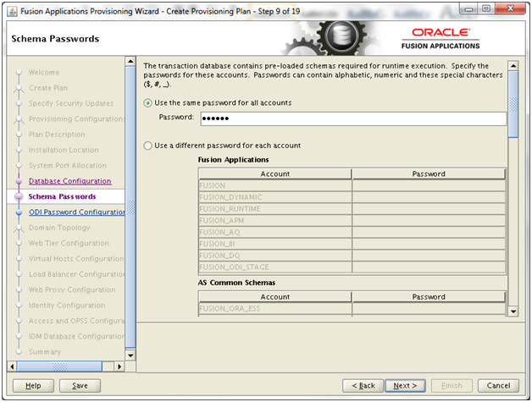Click the FUSION_ORA_ESS account row
Viewport: 532px width, 402px height.
[x=275, y=309]
